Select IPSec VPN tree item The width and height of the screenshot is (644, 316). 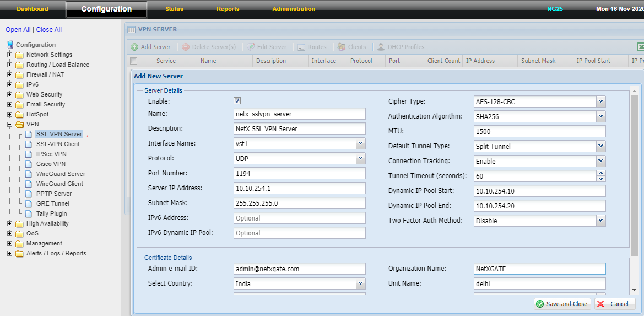pyautogui.click(x=51, y=154)
